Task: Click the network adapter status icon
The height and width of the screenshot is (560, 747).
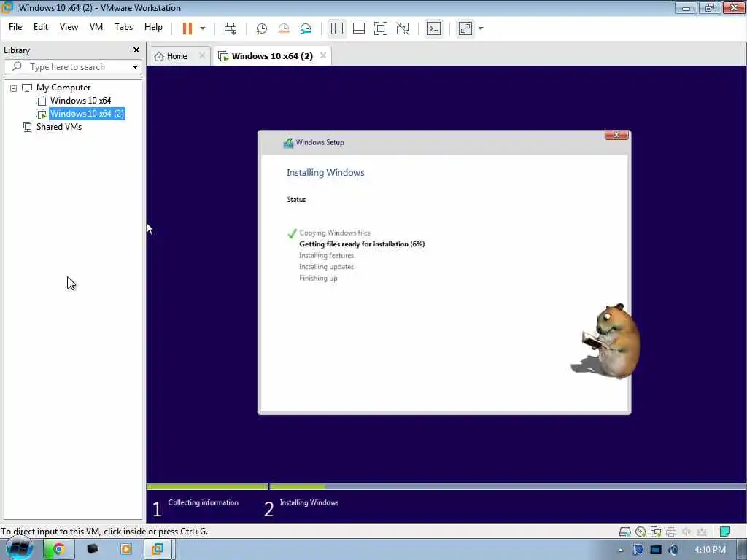Action: coord(656,532)
